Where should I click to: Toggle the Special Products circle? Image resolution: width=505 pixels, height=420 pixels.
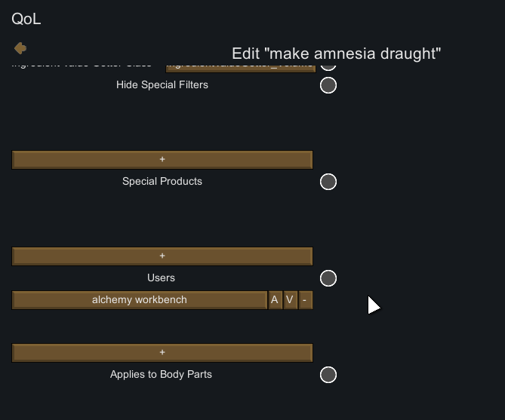click(328, 182)
